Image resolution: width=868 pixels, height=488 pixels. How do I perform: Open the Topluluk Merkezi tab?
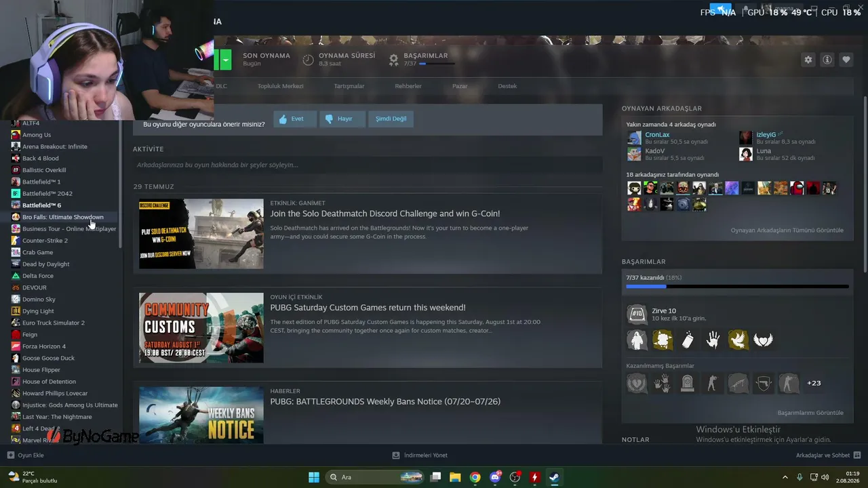(x=280, y=86)
